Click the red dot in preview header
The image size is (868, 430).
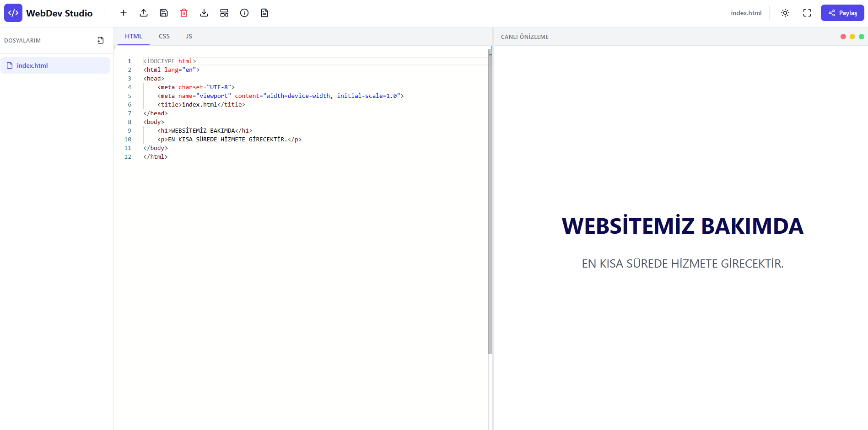point(843,37)
